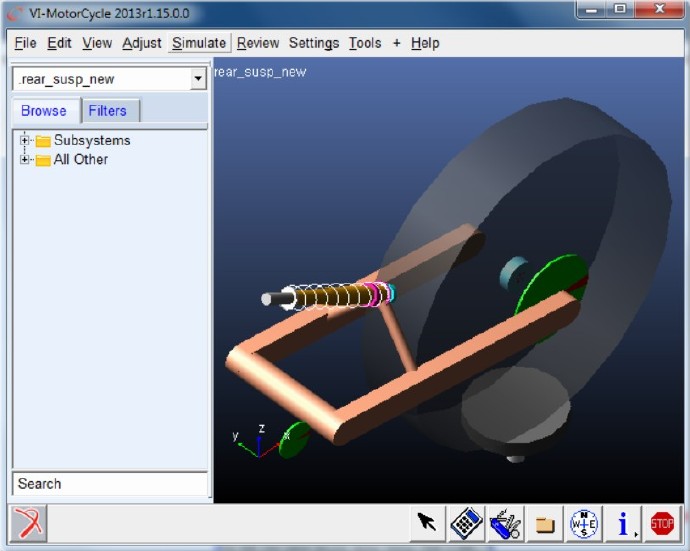This screenshot has height=551, width=690.
Task: Open the Help menu
Action: [425, 43]
